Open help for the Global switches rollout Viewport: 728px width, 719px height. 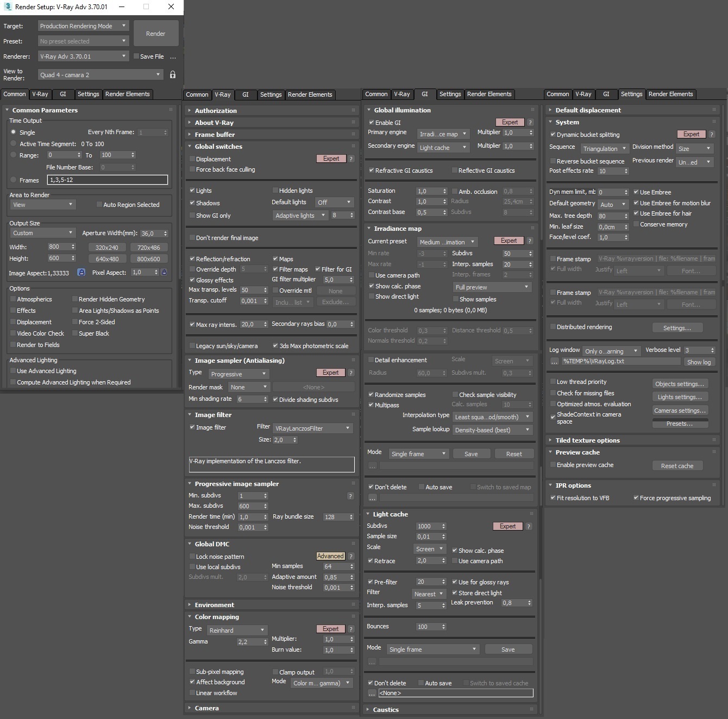point(351,159)
